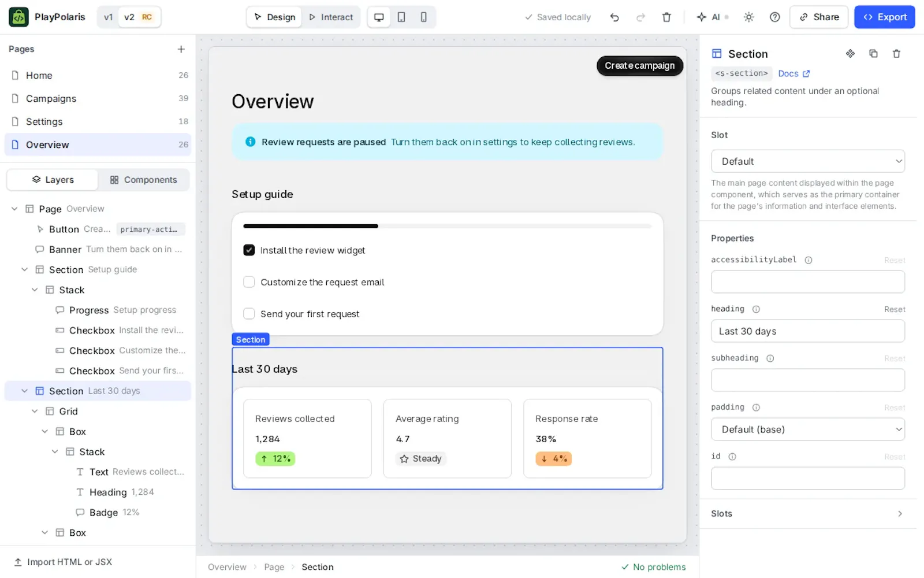Toggle the light/dark theme sun icon

tap(749, 17)
